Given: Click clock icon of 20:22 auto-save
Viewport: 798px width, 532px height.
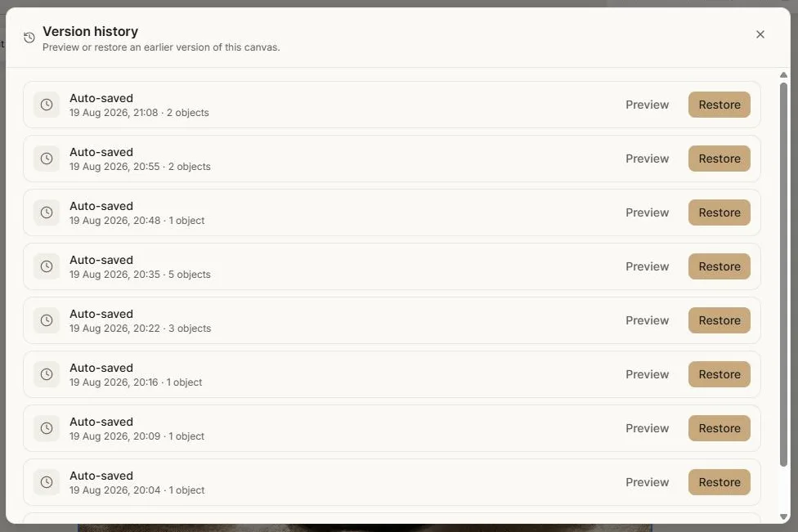Looking at the screenshot, I should point(47,320).
